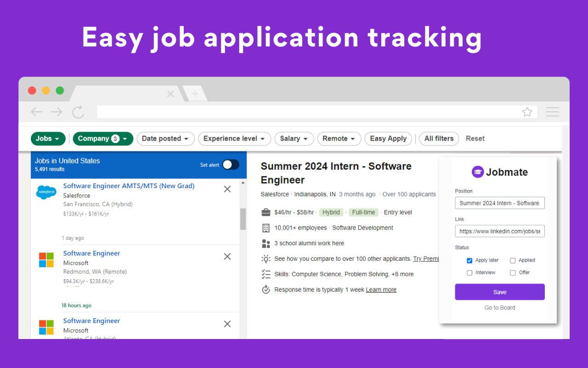Screen dimensions: 588x368
Task: Open the Company filter dropdown
Action: pos(103,138)
